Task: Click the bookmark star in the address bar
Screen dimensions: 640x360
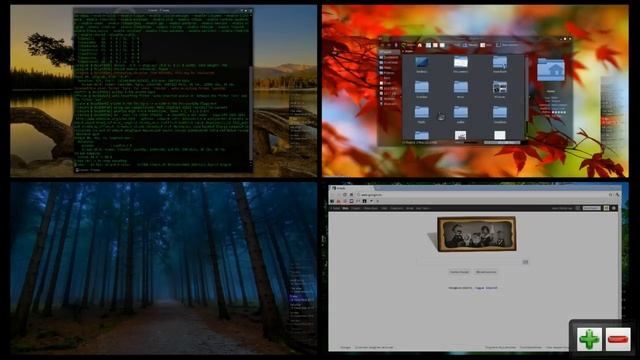Action: pos(611,195)
